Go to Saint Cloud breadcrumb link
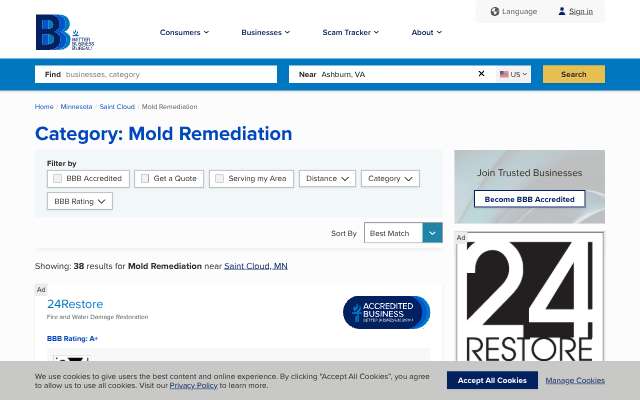The image size is (640, 400). (x=117, y=107)
